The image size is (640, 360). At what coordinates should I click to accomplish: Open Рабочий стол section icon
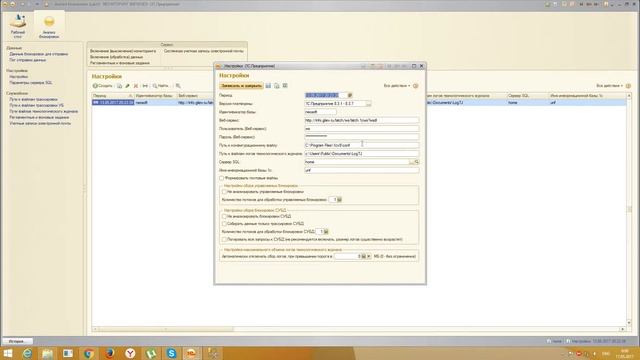click(18, 25)
